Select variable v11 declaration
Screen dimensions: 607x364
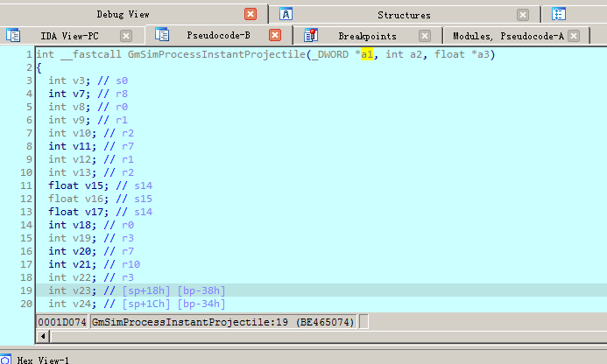[x=81, y=146]
